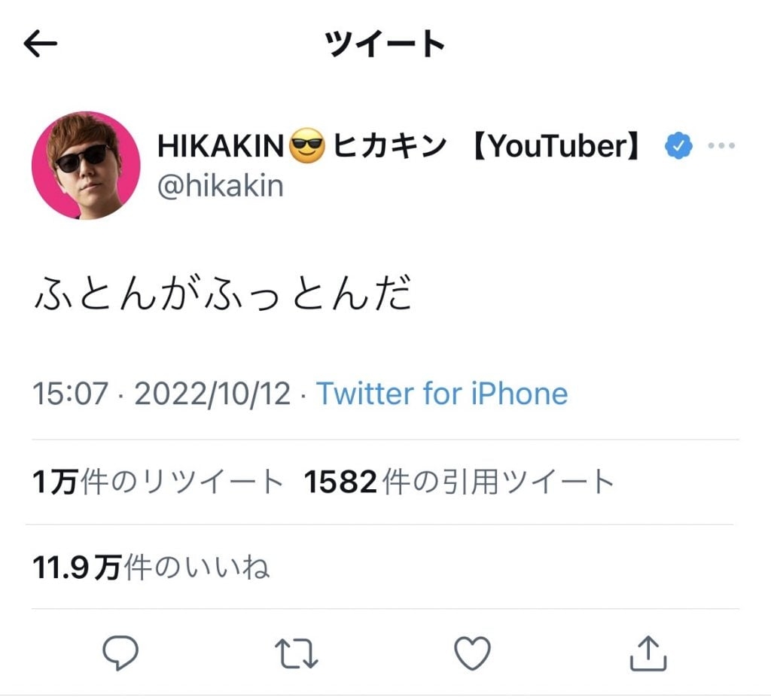Open the @hikakin handle
The height and width of the screenshot is (700, 771).
point(221,187)
